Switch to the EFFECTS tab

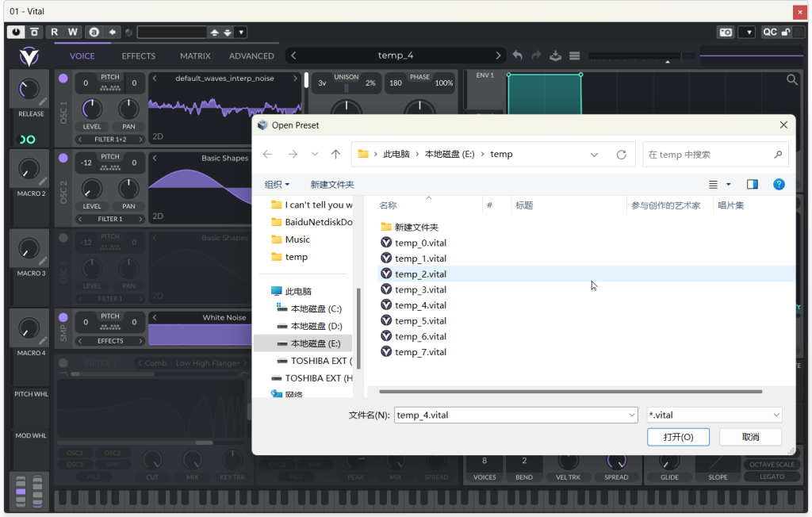click(138, 56)
